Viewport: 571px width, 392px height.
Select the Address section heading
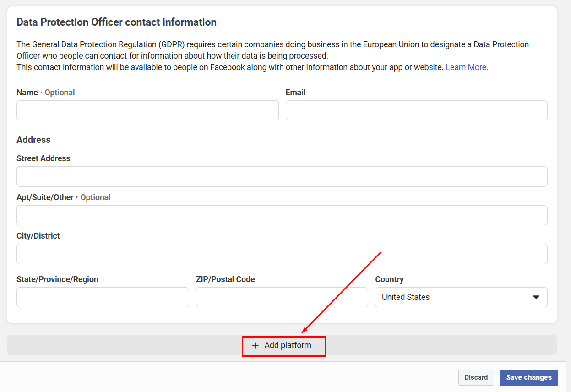[33, 140]
